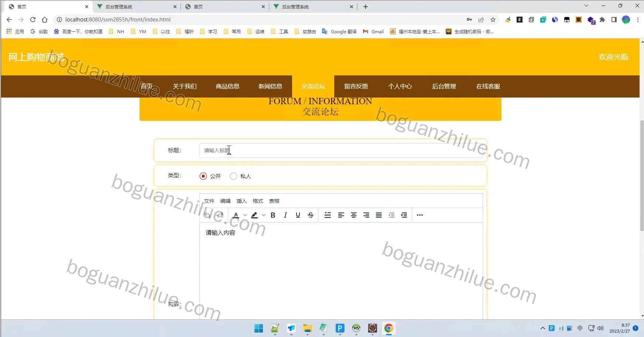Justify text in editor
The height and width of the screenshot is (337, 644).
[379, 215]
